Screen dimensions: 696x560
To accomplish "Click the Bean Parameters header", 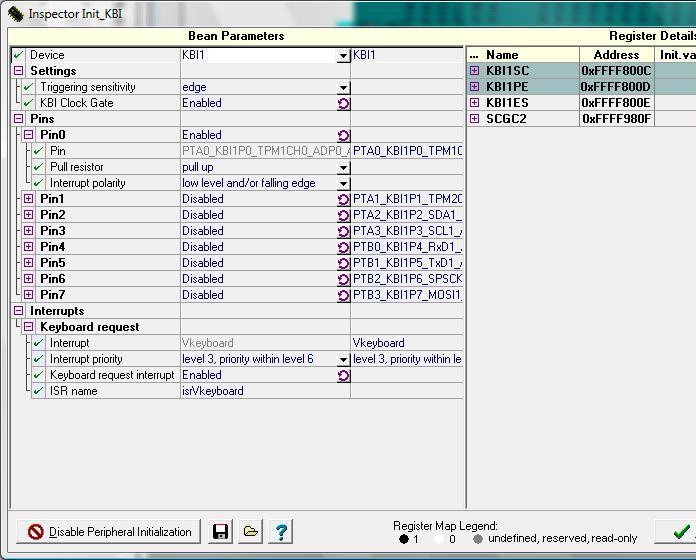I will coord(236,36).
